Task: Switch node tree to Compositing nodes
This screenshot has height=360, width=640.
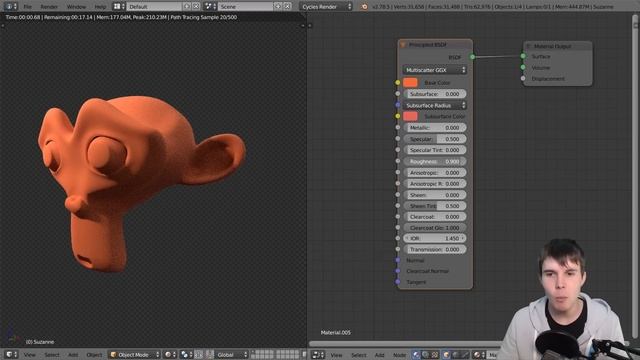Action: [425, 355]
